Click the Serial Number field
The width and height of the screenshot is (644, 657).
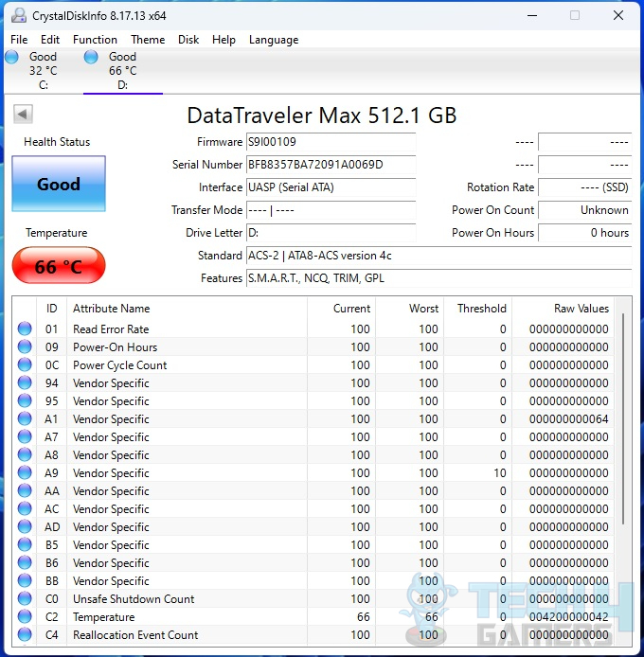331,165
